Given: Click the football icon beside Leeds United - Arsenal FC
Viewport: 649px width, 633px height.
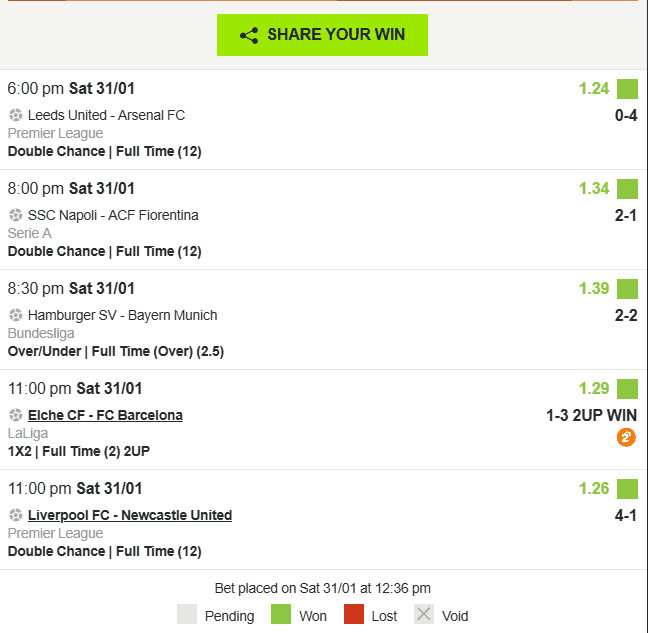Looking at the screenshot, I should pyautogui.click(x=16, y=115).
